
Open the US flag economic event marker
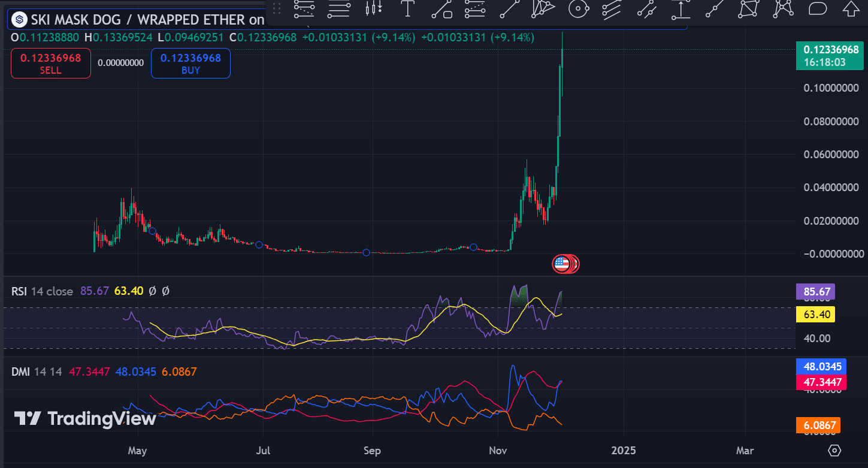[561, 263]
